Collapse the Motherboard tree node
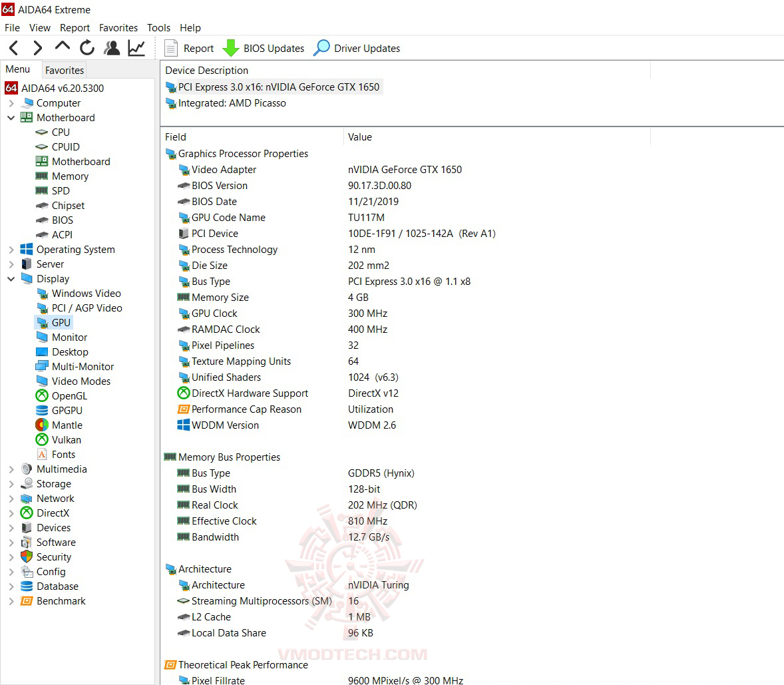The image size is (784, 685). [x=11, y=118]
